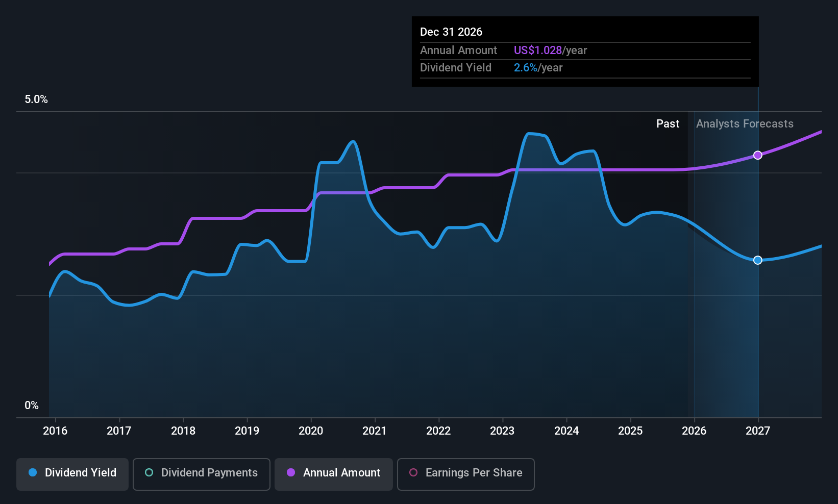Click the Past label on chart
This screenshot has height=504, width=838.
[668, 124]
